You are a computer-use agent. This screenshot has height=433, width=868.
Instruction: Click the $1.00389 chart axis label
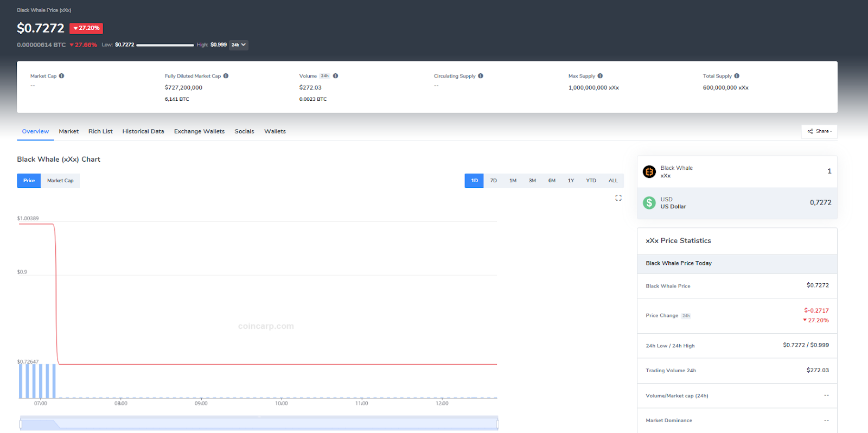(x=28, y=218)
